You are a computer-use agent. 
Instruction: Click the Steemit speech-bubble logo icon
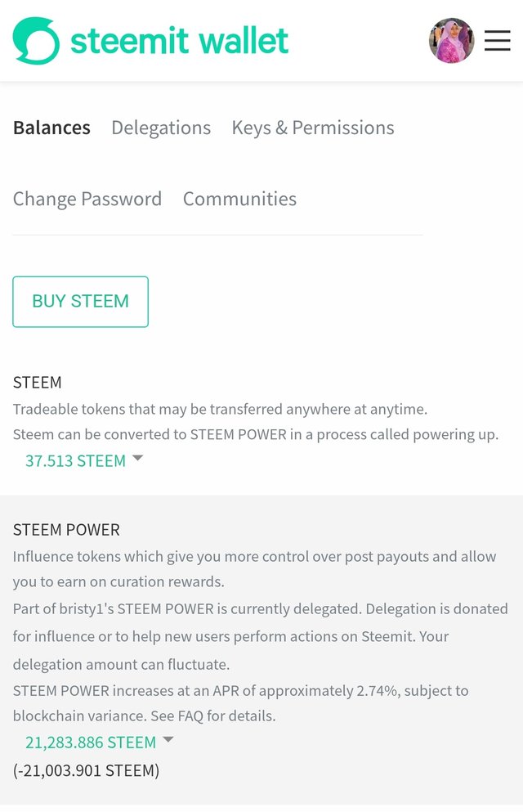click(36, 41)
